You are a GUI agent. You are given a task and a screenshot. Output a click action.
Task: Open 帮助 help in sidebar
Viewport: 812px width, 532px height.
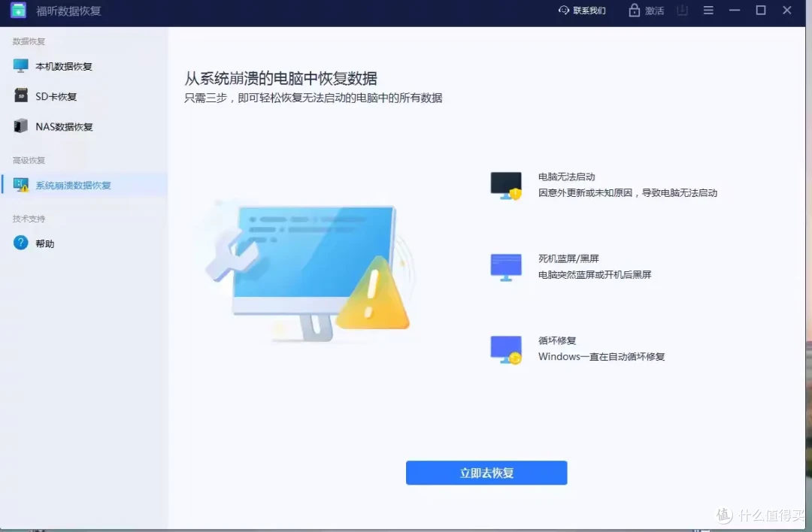pyautogui.click(x=84, y=243)
